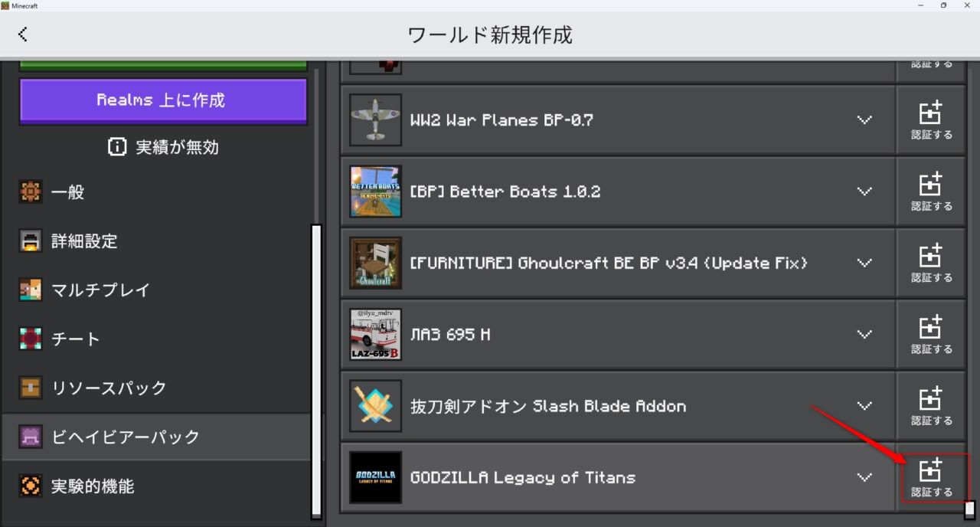Click the 'GODZILLA Legacy of Titans' title

(523, 477)
